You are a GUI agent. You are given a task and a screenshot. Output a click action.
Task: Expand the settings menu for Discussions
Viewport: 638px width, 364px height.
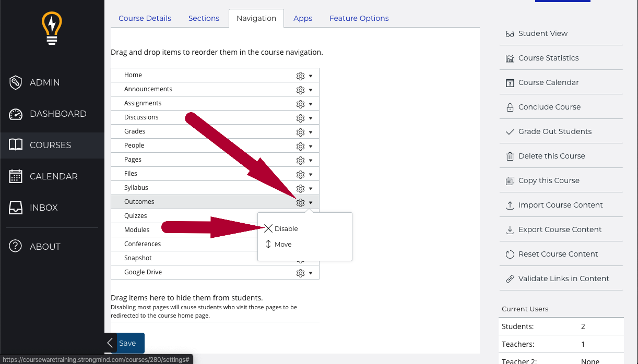point(304,118)
